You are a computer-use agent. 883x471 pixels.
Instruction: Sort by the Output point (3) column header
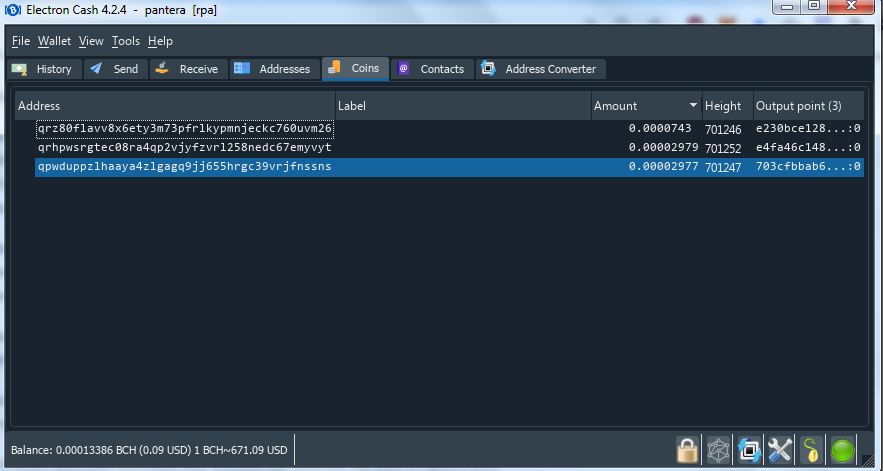(809, 105)
